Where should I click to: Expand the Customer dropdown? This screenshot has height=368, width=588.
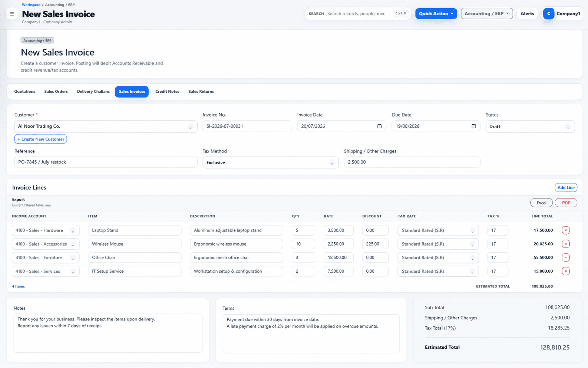coord(106,126)
